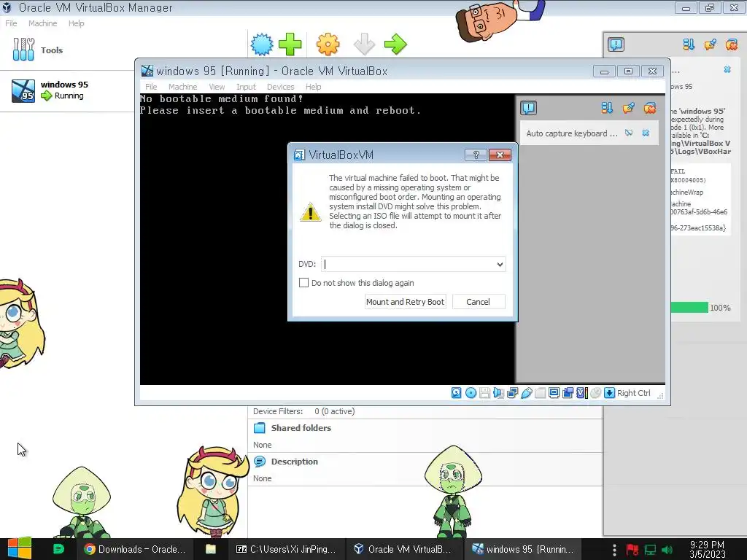Click the 'Right Ctrl' host key label
747x560 pixels.
tap(634, 393)
